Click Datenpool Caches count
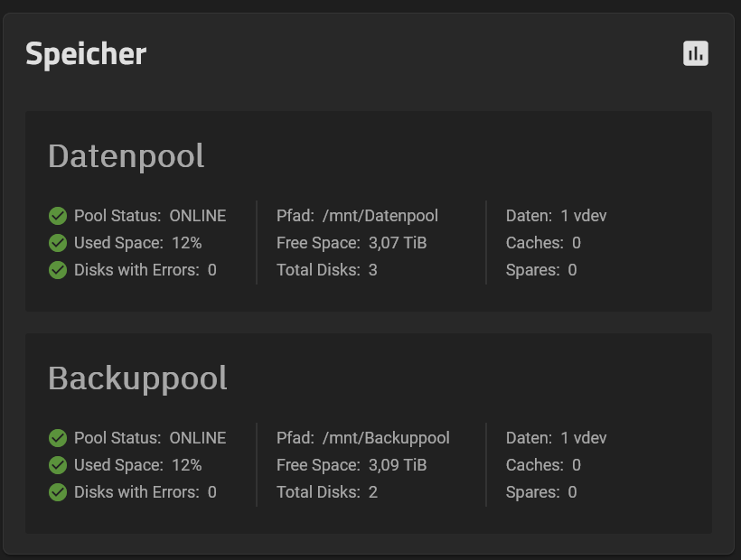Image resolution: width=741 pixels, height=560 pixels. [577, 243]
